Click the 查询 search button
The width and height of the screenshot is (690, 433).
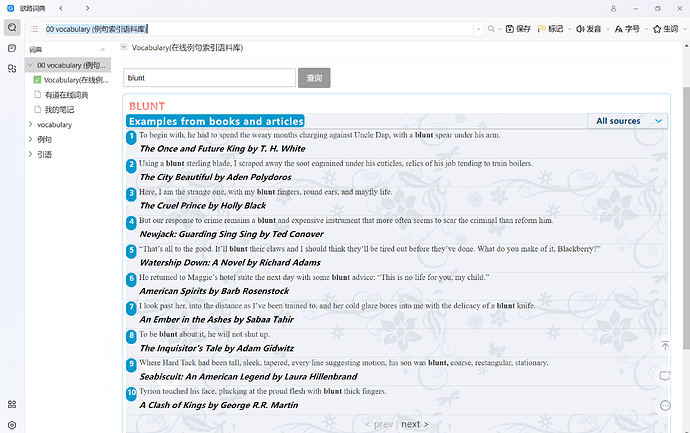(314, 78)
